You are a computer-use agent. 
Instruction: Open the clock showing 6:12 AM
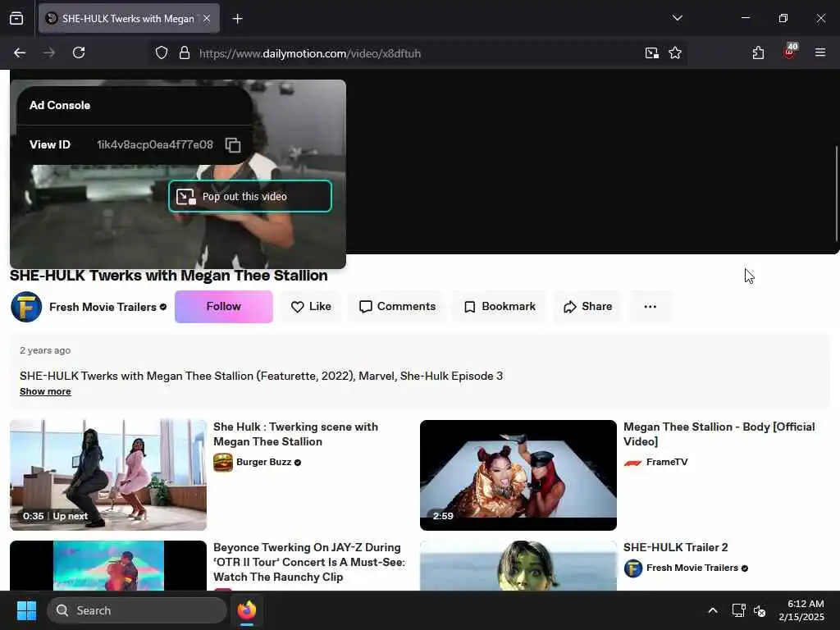click(x=802, y=610)
